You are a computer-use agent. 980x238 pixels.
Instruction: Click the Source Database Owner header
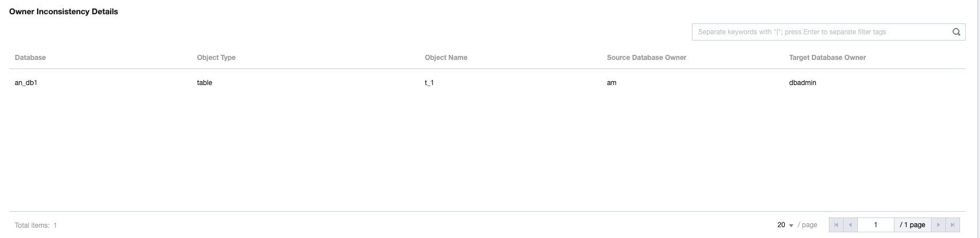pos(646,58)
